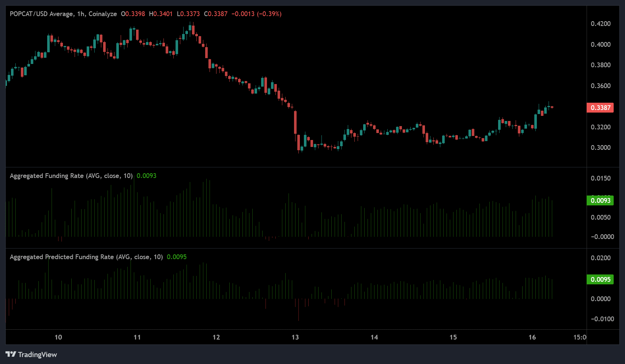
Task: Click the green 0.0093 axis value tag
Action: pos(600,201)
